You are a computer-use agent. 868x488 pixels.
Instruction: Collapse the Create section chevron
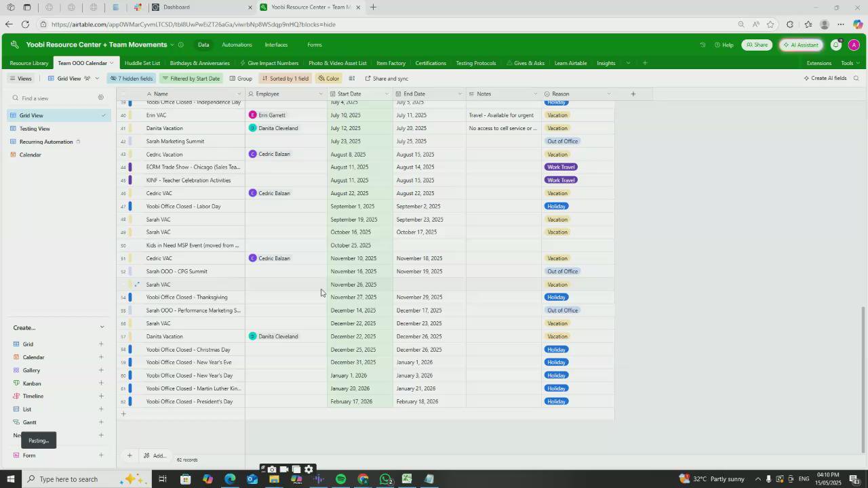pyautogui.click(x=102, y=327)
